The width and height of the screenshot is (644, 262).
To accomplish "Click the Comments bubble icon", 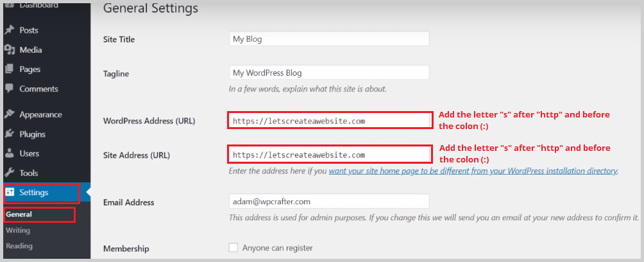I will [9, 89].
